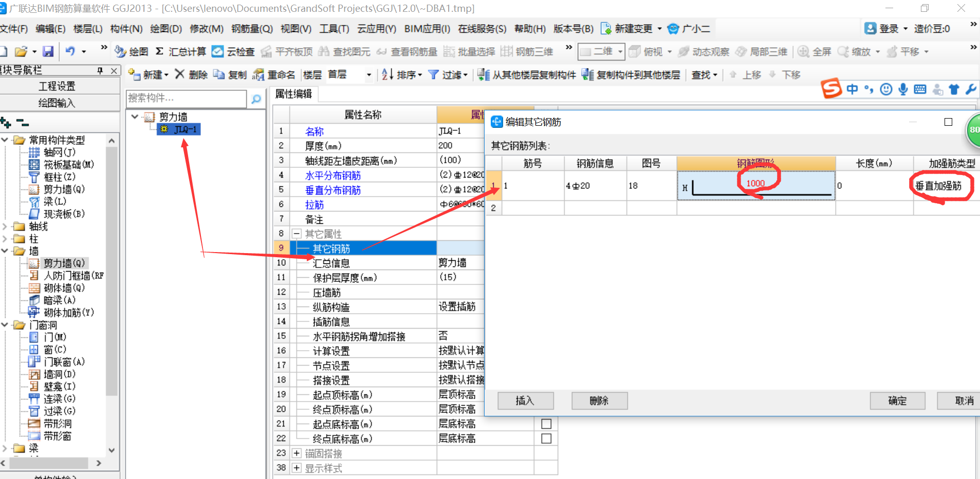Click 钢筋三维 rebar 3D icon
Image resolution: width=980 pixels, height=479 pixels.
pos(507,51)
